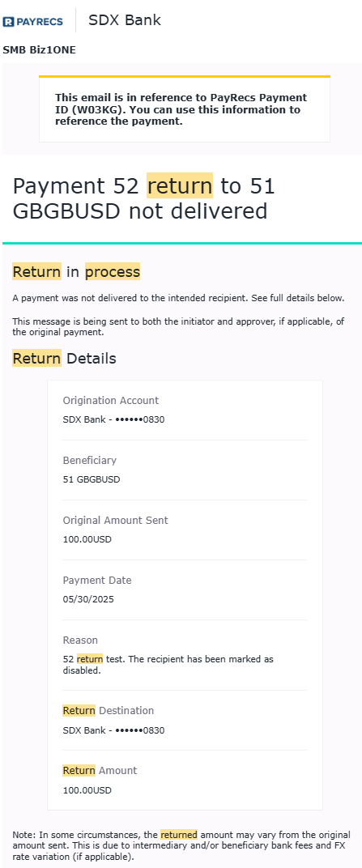Select the Origination Account label
Viewport: 362px width, 868px height.
pos(111,400)
